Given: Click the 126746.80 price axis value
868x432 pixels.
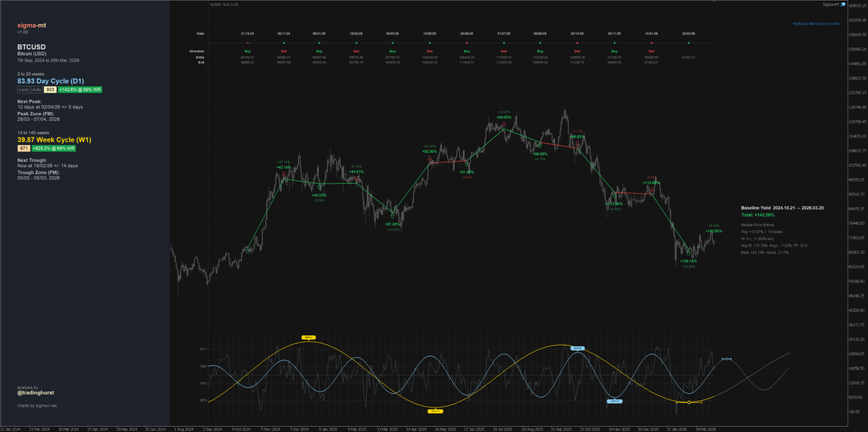Looking at the screenshot, I should point(857,107).
